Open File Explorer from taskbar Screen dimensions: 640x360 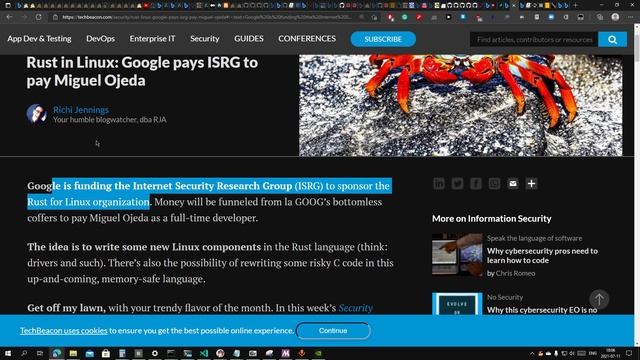[73, 353]
